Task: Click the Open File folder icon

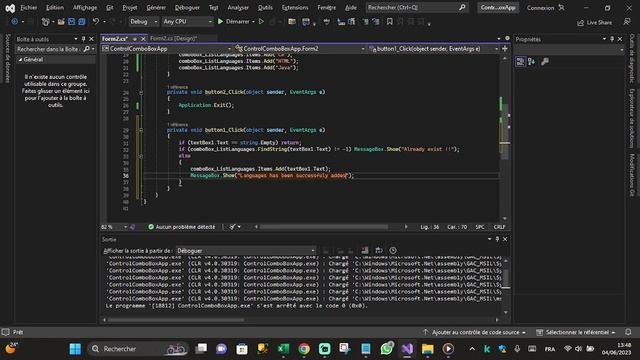Action: pos(61,22)
